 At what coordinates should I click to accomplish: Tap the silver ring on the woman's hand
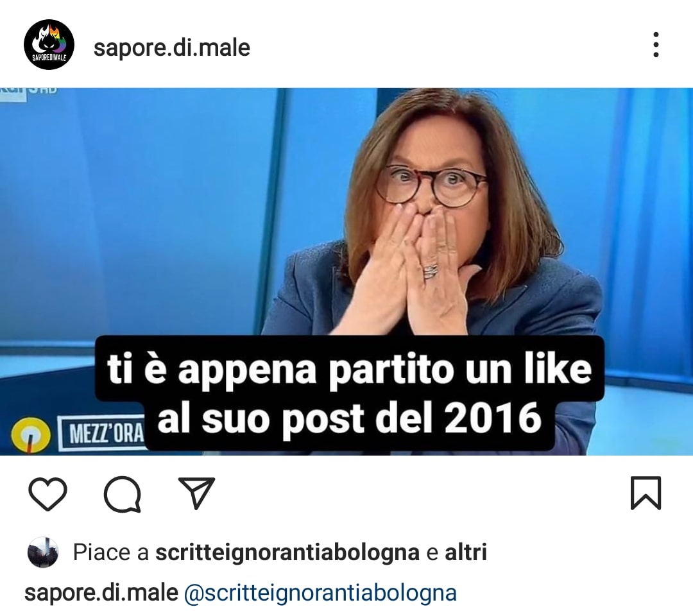tap(431, 270)
